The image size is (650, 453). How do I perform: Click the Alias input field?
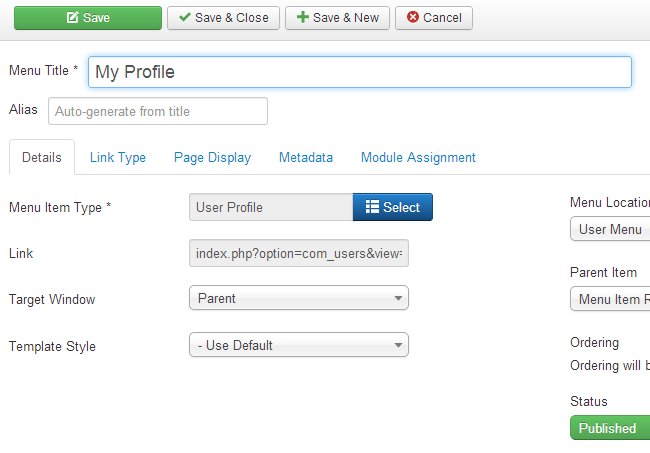pos(158,111)
